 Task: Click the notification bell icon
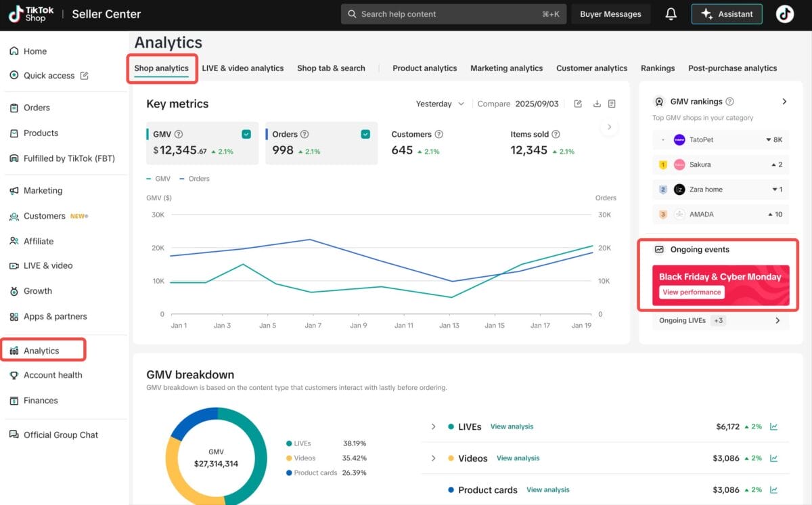tap(671, 14)
